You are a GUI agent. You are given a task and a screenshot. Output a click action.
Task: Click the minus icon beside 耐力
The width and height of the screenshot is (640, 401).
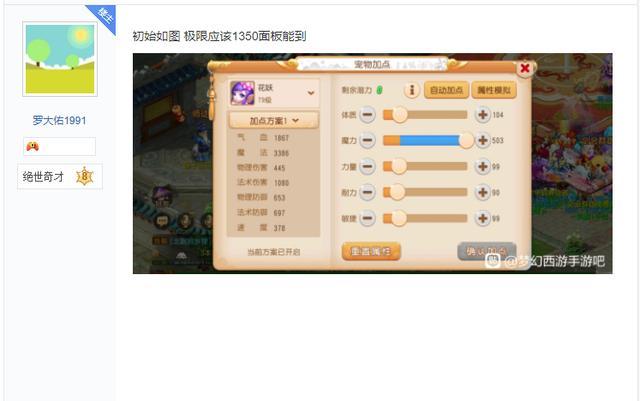[367, 192]
